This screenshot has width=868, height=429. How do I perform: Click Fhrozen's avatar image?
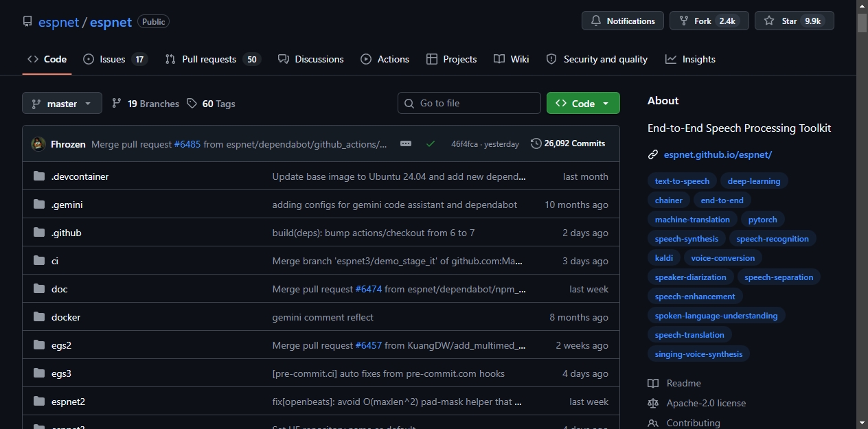coord(38,143)
